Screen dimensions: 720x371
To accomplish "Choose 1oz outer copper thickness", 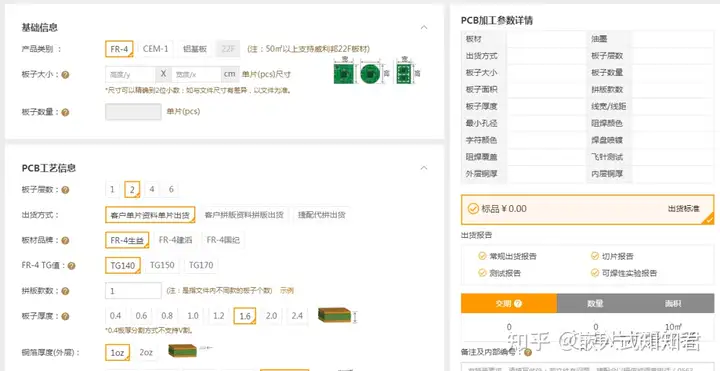I will point(118,353).
